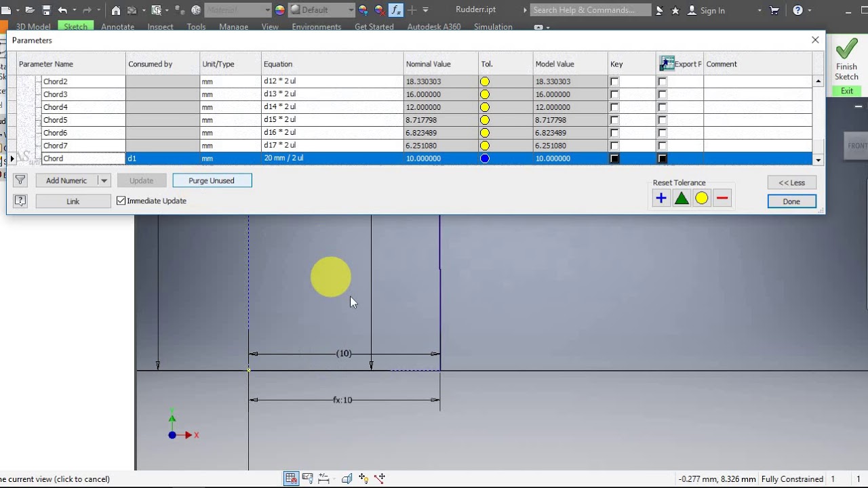Click the Parameters dialog help icon
Image resolution: width=868 pixels, height=488 pixels.
pos(20,201)
